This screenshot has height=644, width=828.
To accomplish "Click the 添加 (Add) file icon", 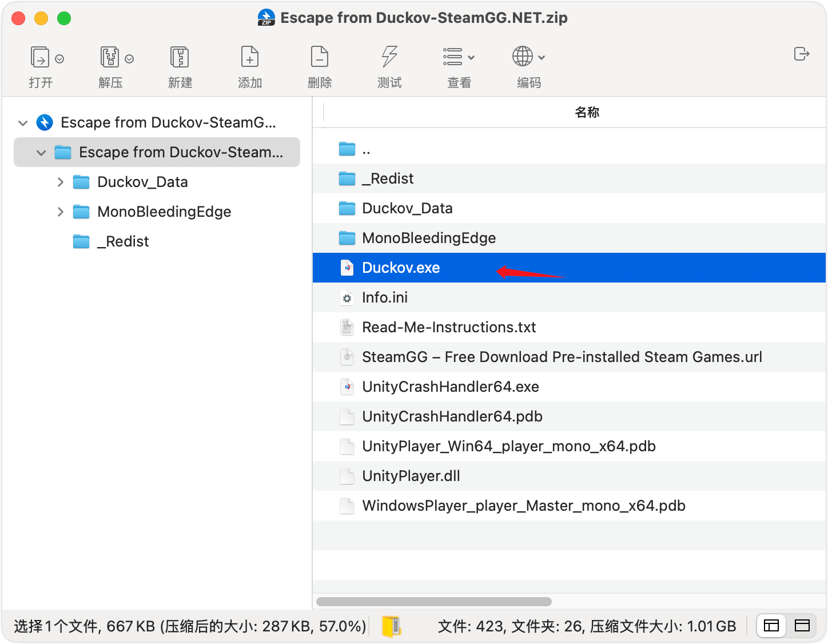I will 250,58.
